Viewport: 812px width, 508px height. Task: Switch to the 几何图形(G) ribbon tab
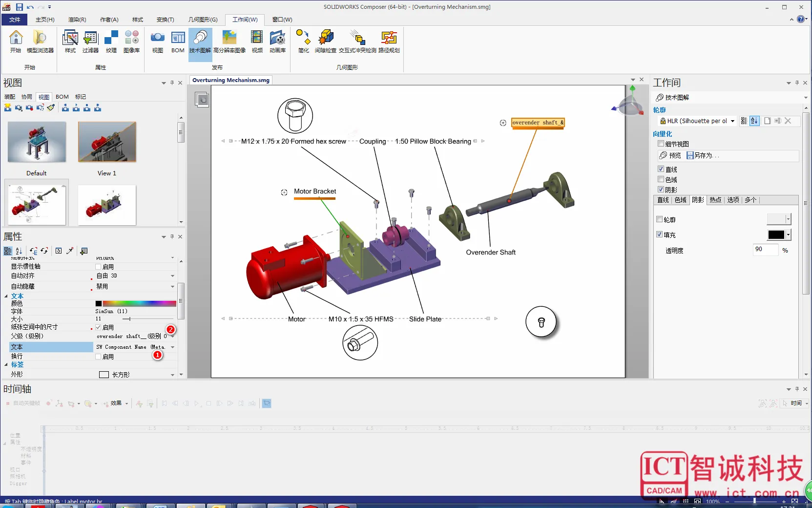coord(203,20)
